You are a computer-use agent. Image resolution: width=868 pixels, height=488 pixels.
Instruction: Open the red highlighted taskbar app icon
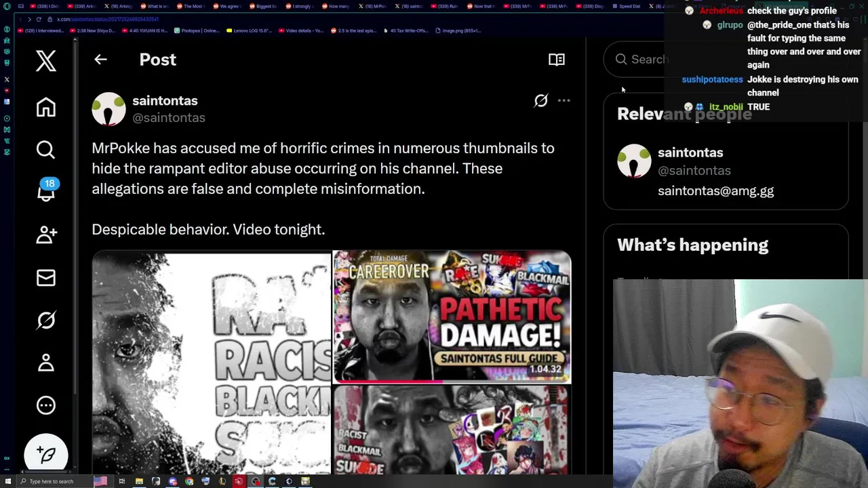coord(239,481)
